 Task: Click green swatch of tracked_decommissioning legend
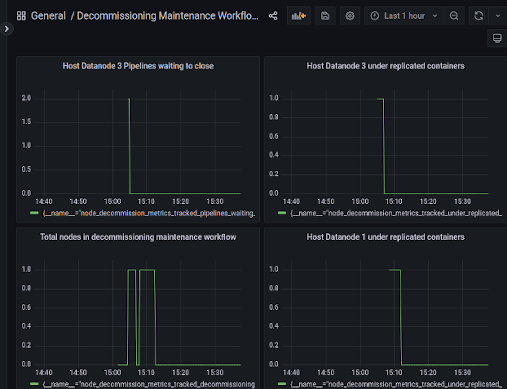[34, 384]
